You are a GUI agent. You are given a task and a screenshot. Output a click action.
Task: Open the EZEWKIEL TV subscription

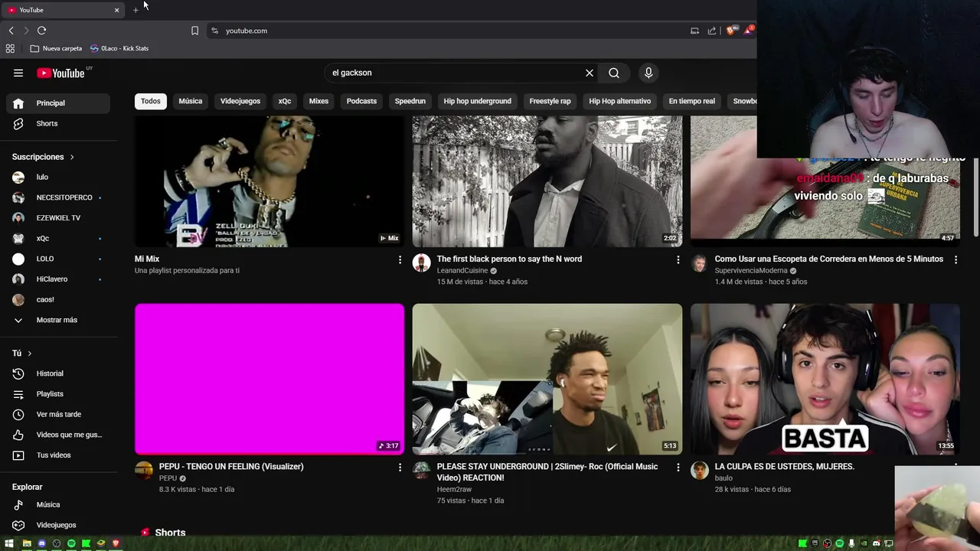(58, 218)
